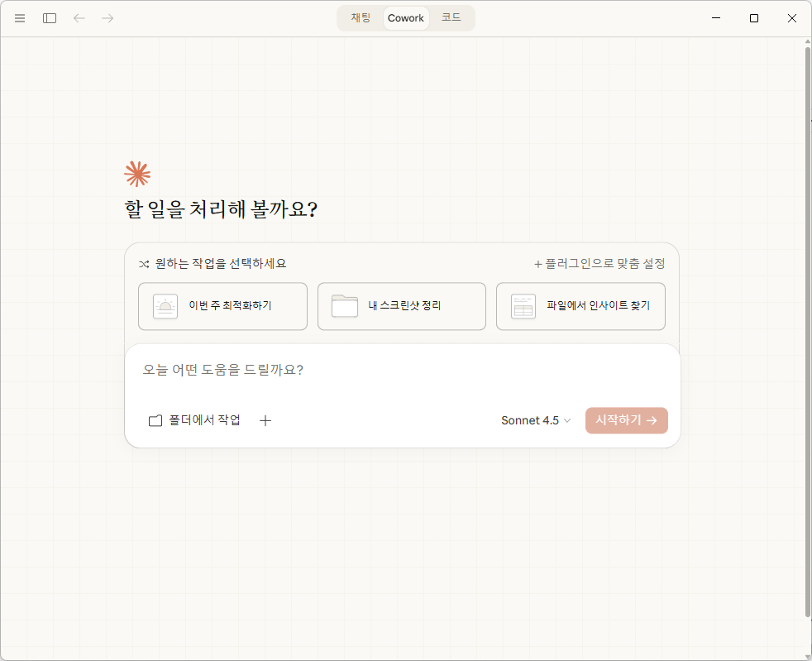812x661 pixels.
Task: Open 플러그인으로 맞춤 설정 link
Action: coord(599,264)
